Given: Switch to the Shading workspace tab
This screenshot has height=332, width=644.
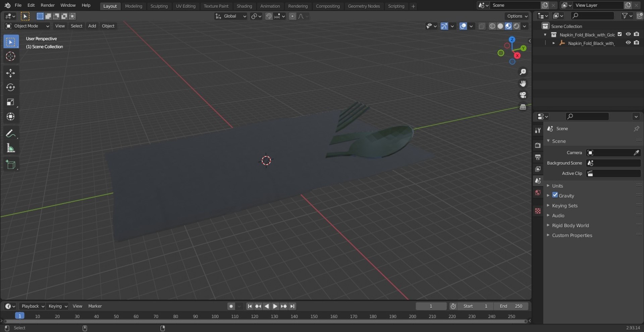Looking at the screenshot, I should pos(244,6).
